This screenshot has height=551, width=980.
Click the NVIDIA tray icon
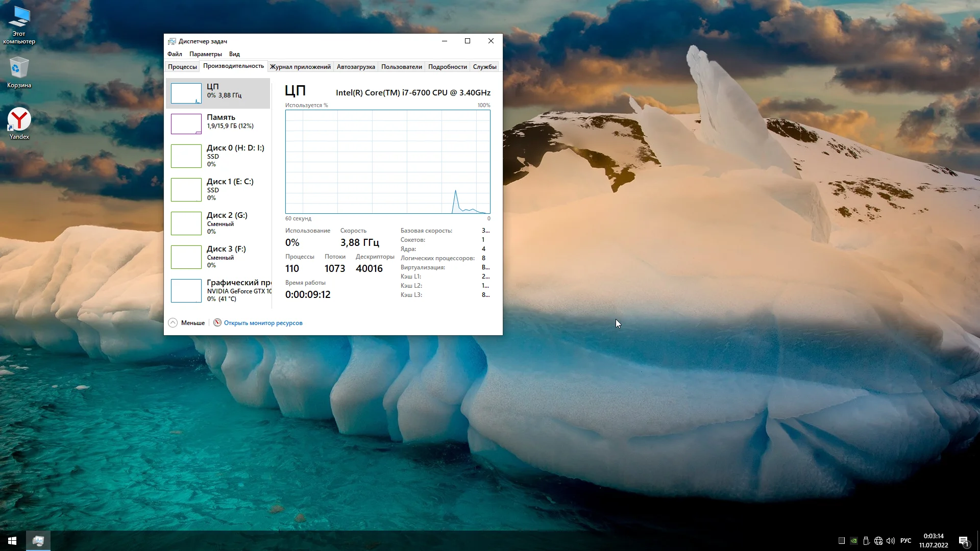(x=854, y=541)
